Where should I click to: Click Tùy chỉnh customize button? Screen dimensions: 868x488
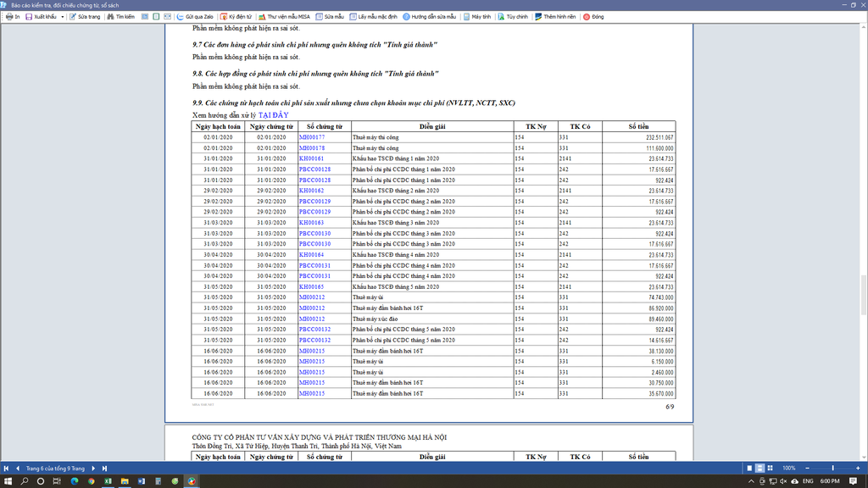click(513, 17)
